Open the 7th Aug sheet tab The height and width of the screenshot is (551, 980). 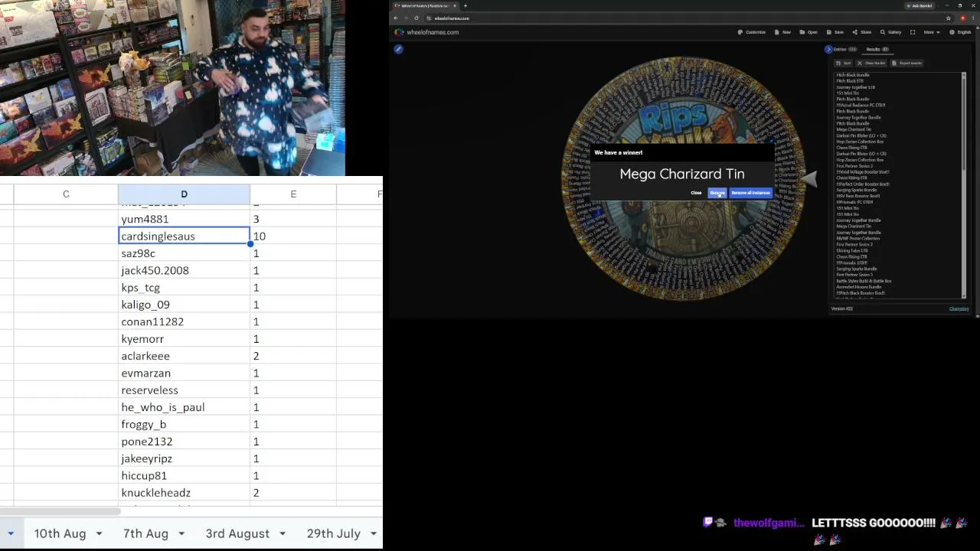point(145,533)
